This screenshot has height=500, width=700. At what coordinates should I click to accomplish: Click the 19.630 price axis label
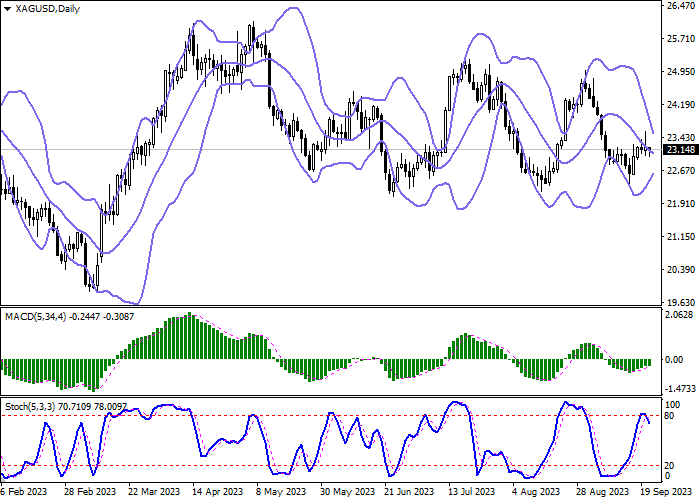(x=680, y=302)
